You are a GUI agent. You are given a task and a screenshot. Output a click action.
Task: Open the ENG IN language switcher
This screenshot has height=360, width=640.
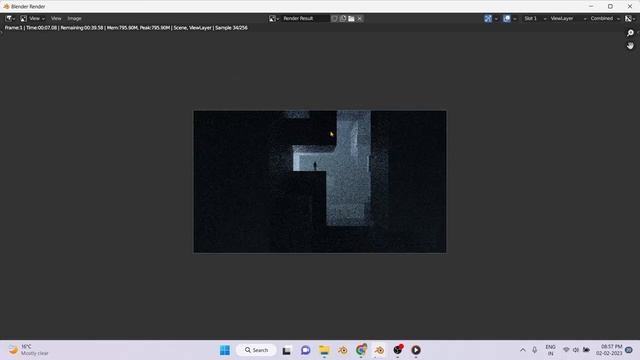click(550, 350)
